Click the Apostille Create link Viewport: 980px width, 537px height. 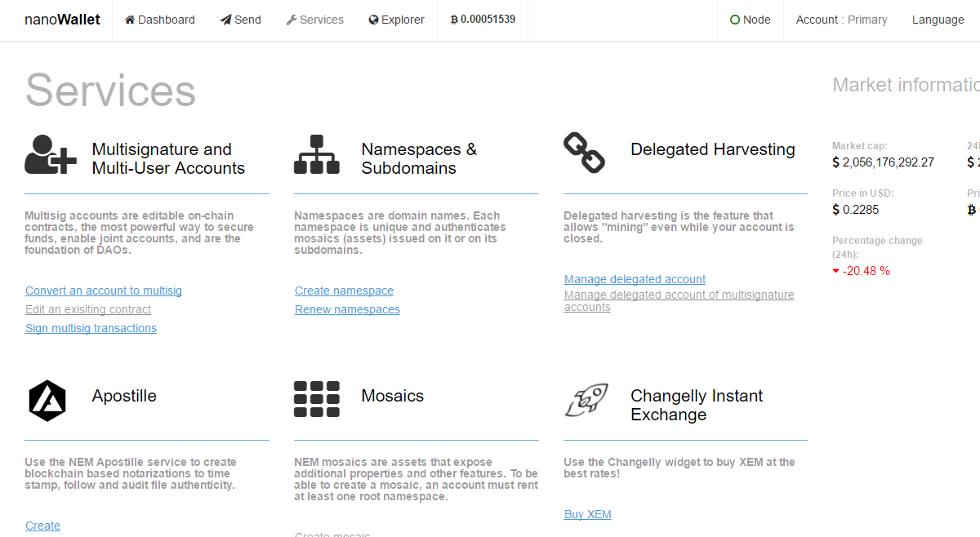pyautogui.click(x=42, y=526)
